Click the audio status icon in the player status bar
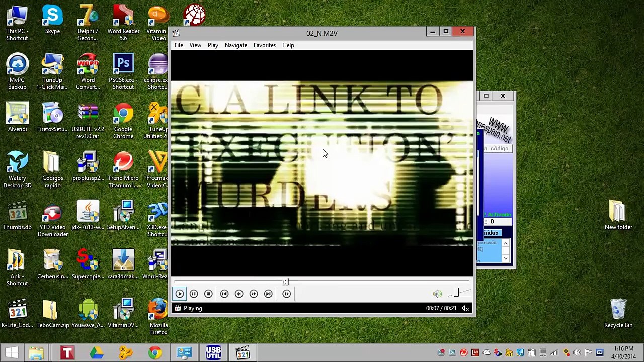Screen dimensions: 644x362 click(x=465, y=308)
